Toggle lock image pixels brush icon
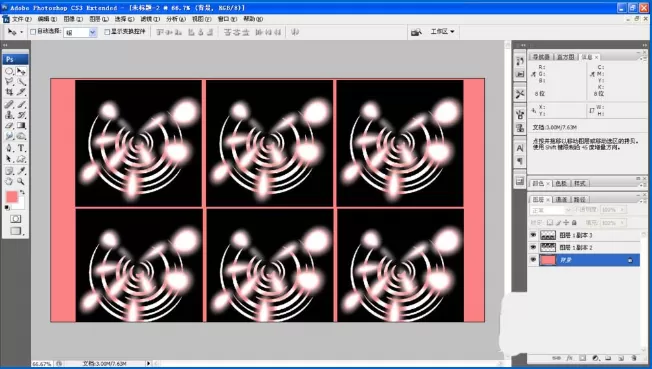The height and width of the screenshot is (369, 652). click(x=558, y=223)
